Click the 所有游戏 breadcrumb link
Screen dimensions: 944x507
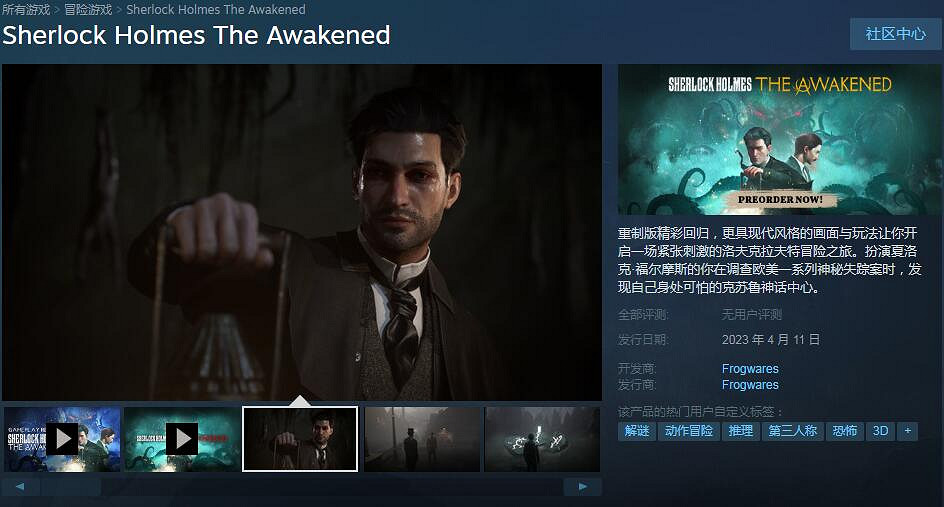pyautogui.click(x=26, y=10)
